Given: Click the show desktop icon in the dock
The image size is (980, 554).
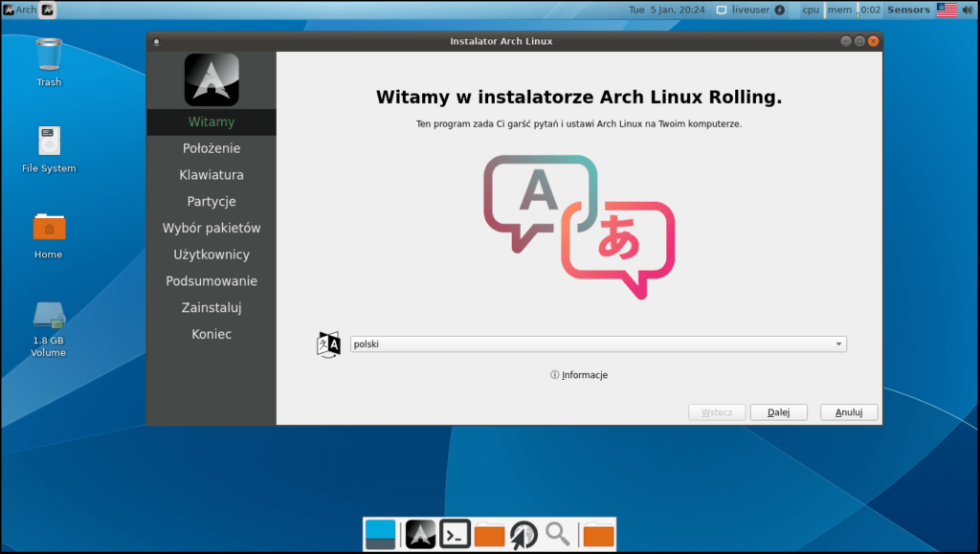Looking at the screenshot, I should [380, 535].
